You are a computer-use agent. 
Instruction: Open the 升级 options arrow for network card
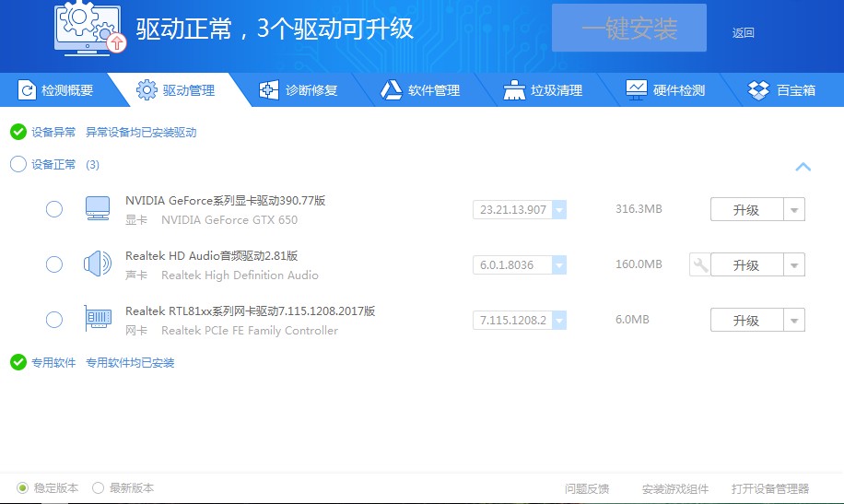[794, 321]
